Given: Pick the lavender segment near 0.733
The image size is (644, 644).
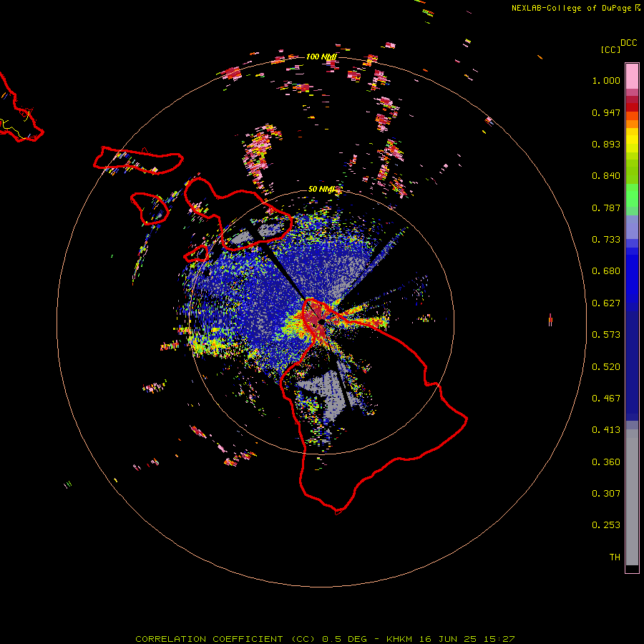Looking at the screenshot, I should pos(632,227).
